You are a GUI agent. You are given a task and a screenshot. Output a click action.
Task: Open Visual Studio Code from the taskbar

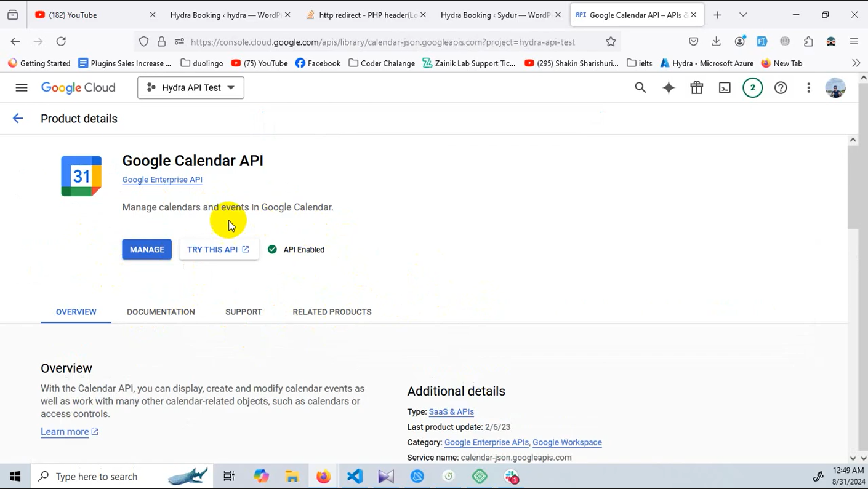click(355, 477)
